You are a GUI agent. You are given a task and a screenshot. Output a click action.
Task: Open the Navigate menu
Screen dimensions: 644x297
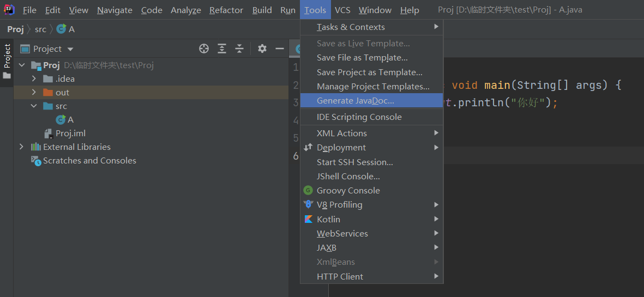(115, 10)
